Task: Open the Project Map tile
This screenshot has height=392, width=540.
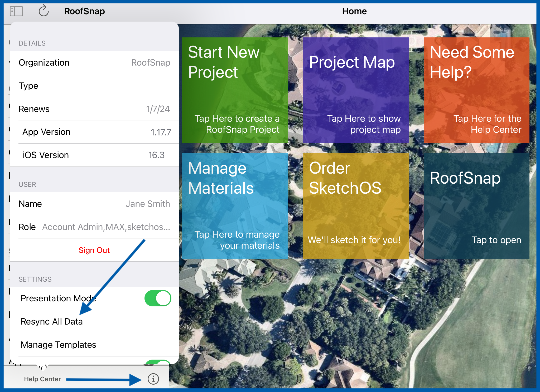Action: pyautogui.click(x=356, y=90)
